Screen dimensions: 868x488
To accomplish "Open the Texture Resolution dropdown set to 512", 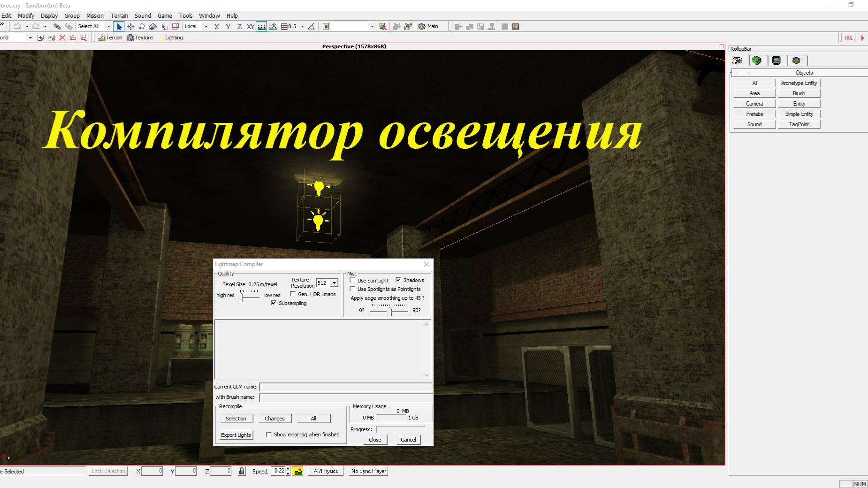I will 333,282.
